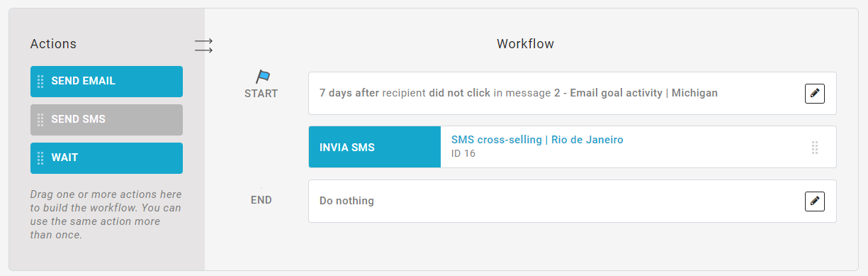Click the ID 16 text under SMS name
Screen dimensions: 868x276
coord(463,153)
